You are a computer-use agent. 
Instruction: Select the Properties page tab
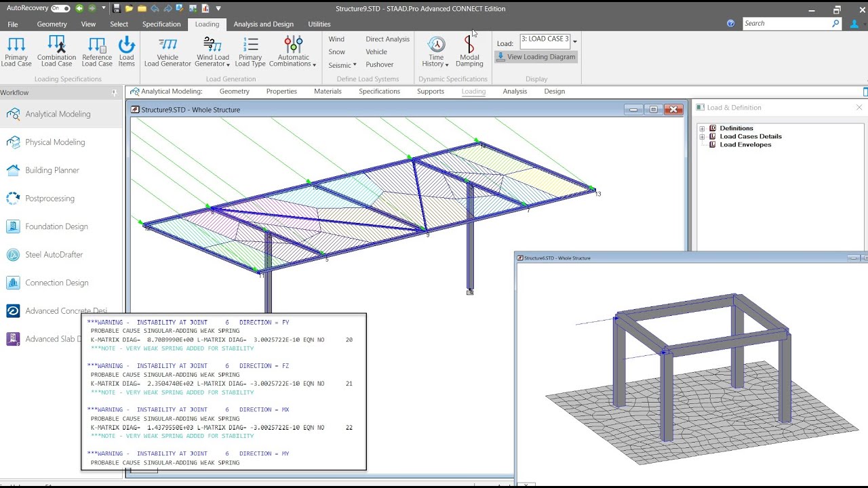coord(281,91)
